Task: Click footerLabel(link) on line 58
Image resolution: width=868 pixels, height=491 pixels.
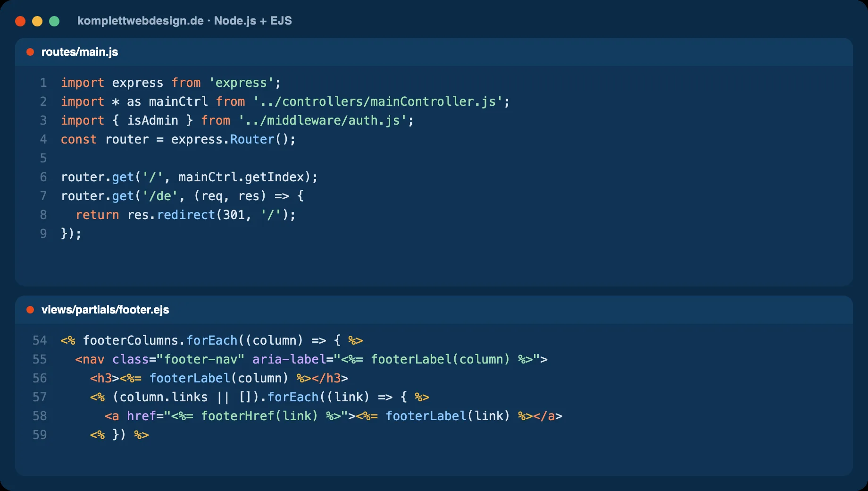Action: pos(448,416)
